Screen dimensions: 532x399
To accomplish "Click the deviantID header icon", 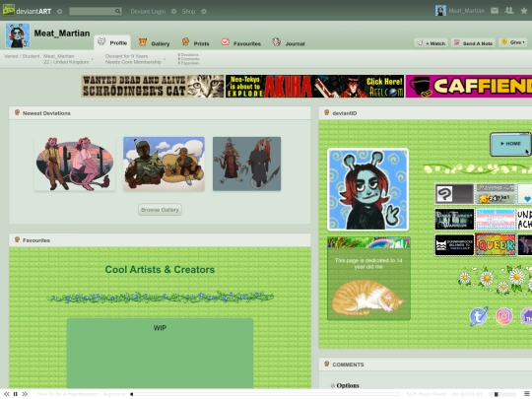I will click(327, 112).
